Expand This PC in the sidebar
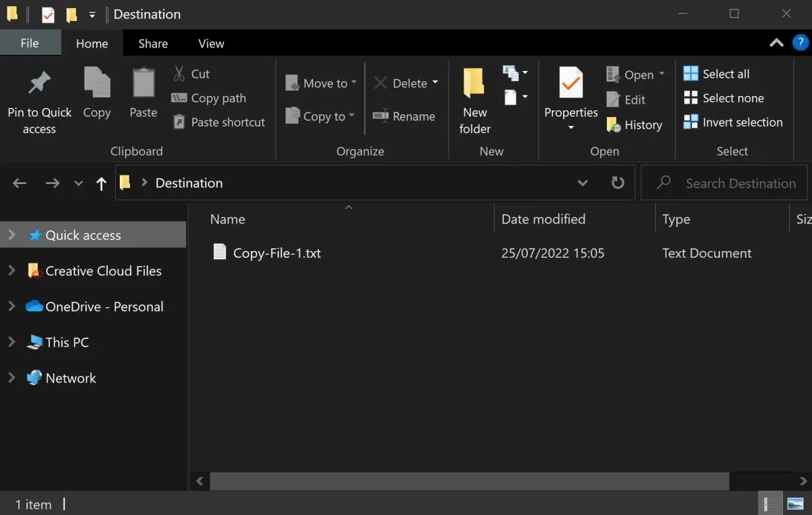The height and width of the screenshot is (515, 812). pyautogui.click(x=12, y=342)
